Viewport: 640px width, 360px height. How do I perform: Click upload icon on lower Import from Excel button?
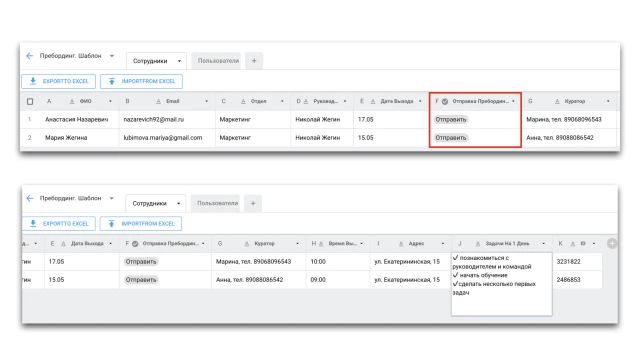[111, 224]
